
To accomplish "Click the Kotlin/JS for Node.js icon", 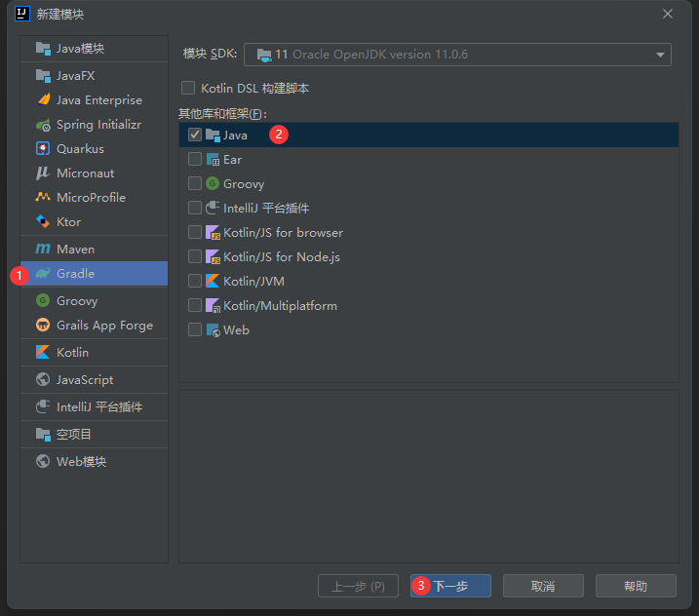I will (213, 256).
